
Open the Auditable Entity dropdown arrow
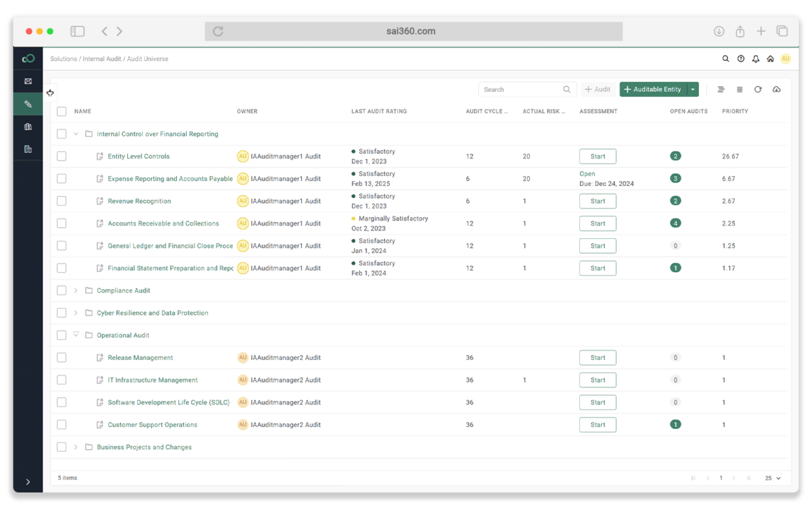[x=693, y=89]
